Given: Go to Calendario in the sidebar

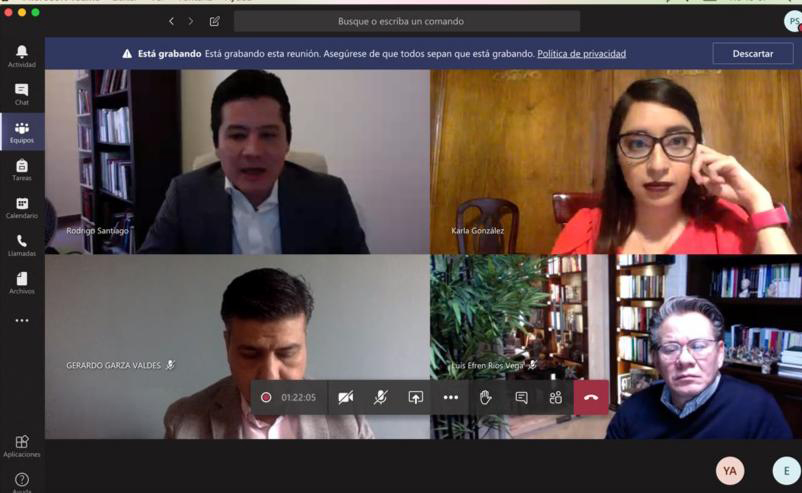Looking at the screenshot, I should click(21, 208).
